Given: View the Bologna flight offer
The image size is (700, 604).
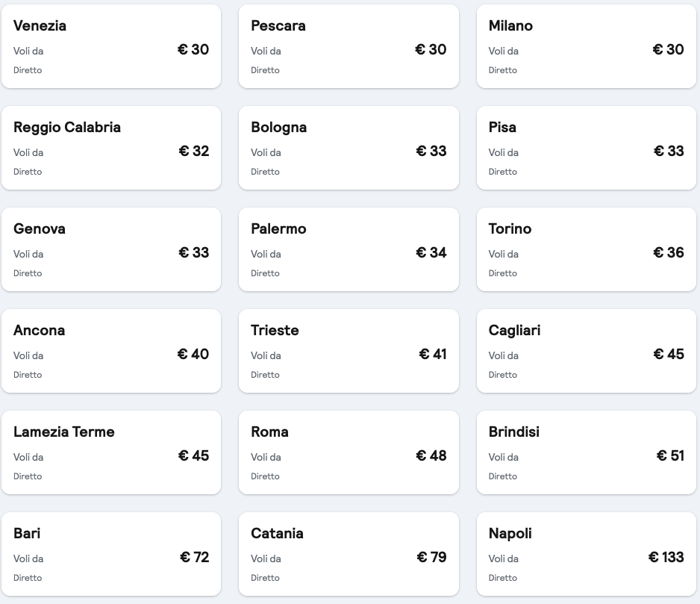Looking at the screenshot, I should pyautogui.click(x=349, y=147).
